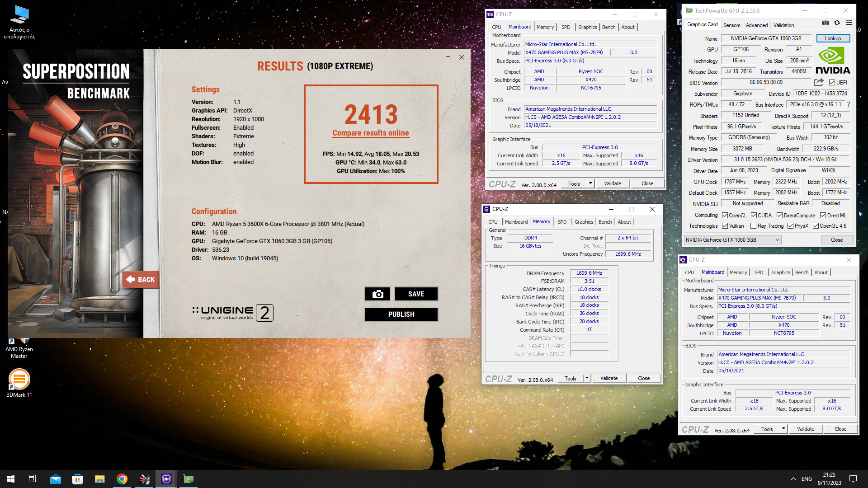Click Compare results online link

371,133
